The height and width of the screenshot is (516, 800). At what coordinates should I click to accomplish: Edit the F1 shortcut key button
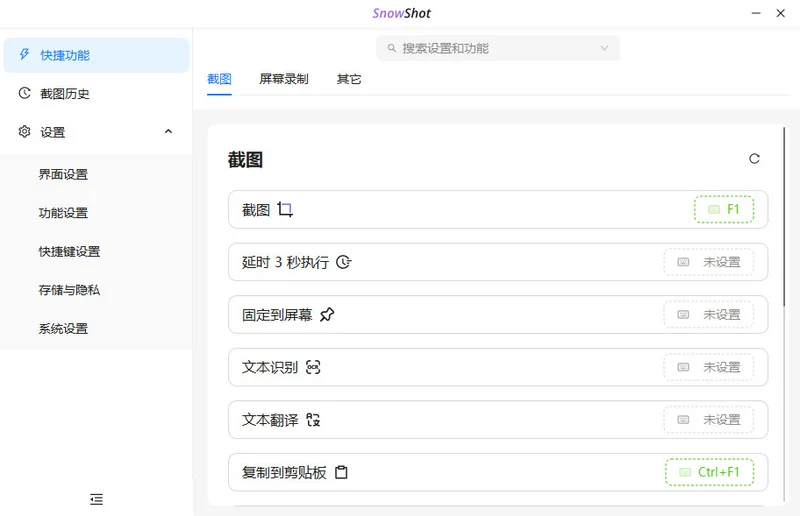(x=723, y=209)
